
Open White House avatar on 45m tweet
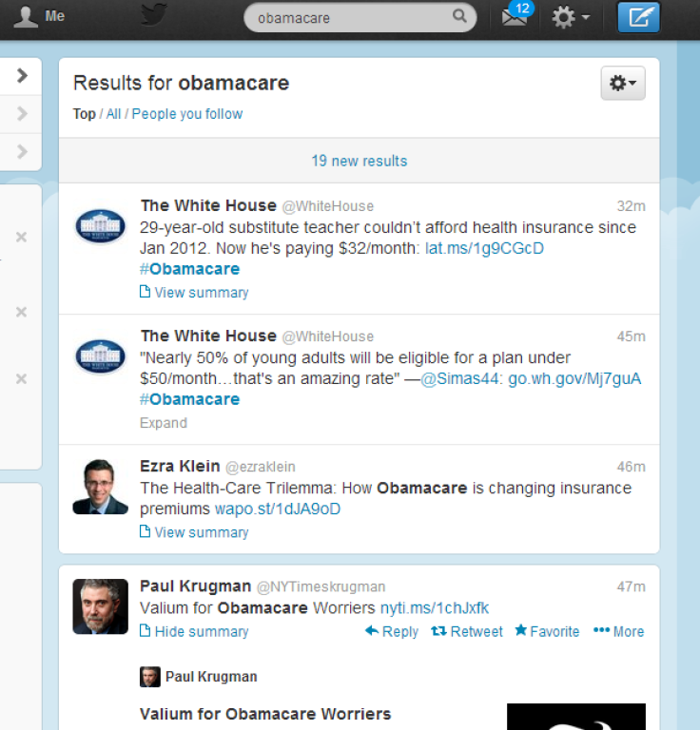pos(100,356)
